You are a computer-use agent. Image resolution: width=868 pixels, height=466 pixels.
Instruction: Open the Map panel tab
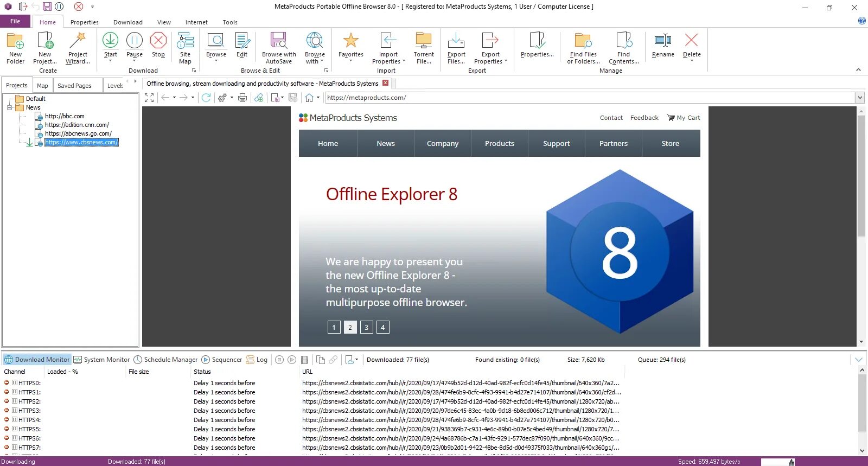click(42, 86)
